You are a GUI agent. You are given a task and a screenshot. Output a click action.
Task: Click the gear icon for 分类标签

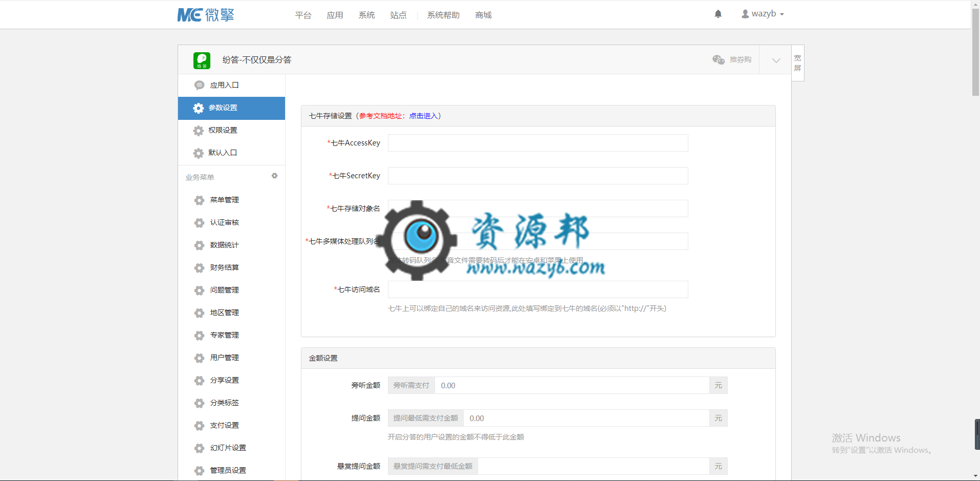(199, 403)
